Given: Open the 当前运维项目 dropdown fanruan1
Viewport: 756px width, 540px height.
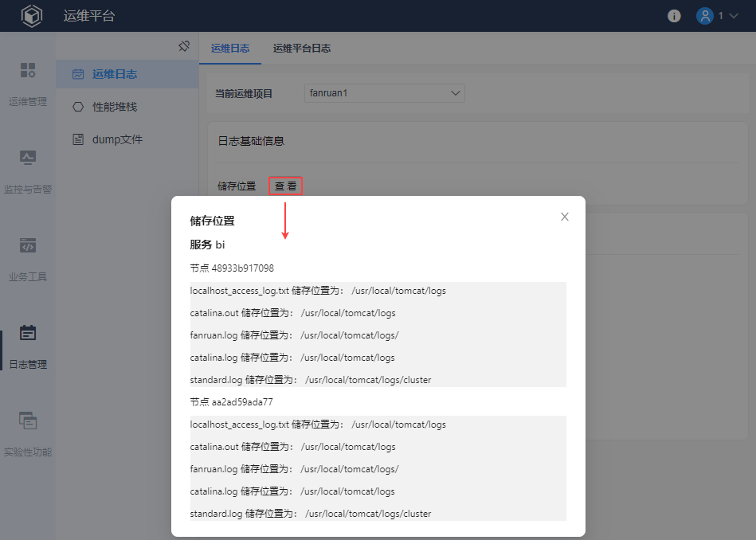Looking at the screenshot, I should click(x=385, y=93).
